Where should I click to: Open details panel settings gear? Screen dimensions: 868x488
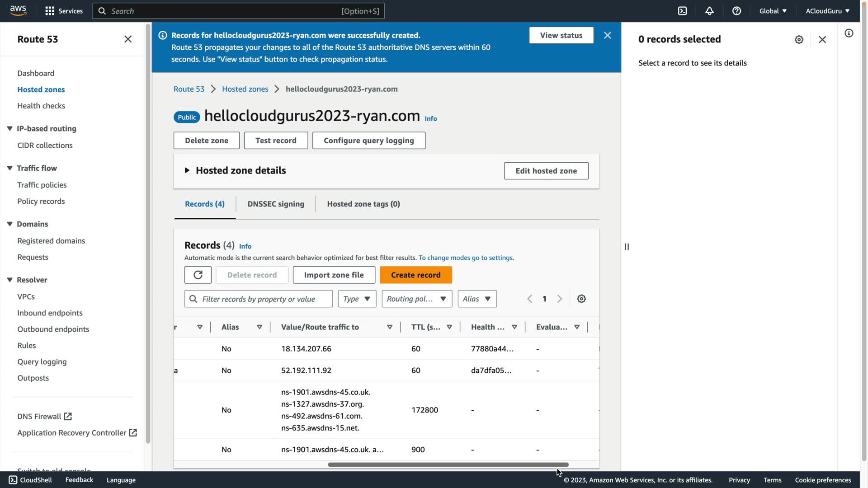pyautogui.click(x=799, y=39)
